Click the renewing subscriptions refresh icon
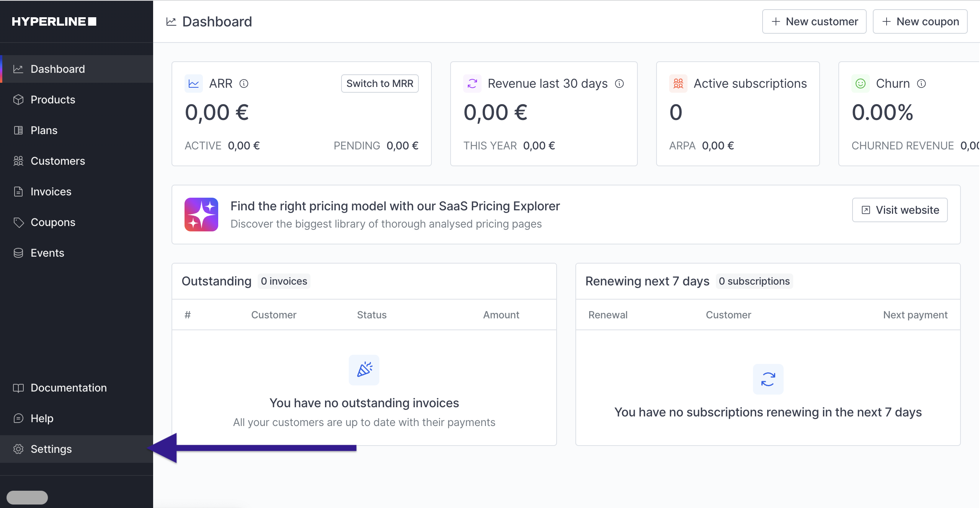The height and width of the screenshot is (508, 980). [x=768, y=379]
